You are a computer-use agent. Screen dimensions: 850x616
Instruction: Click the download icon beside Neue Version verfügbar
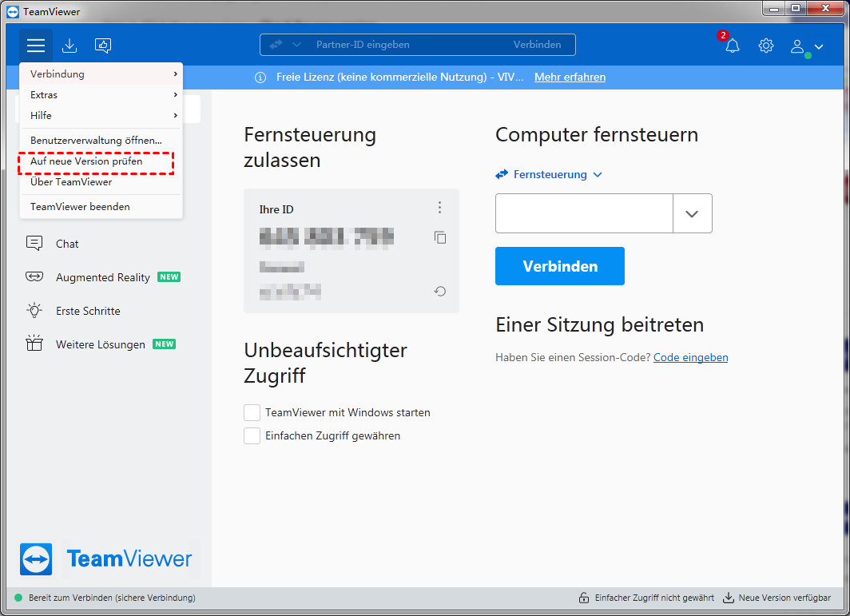coord(729,598)
